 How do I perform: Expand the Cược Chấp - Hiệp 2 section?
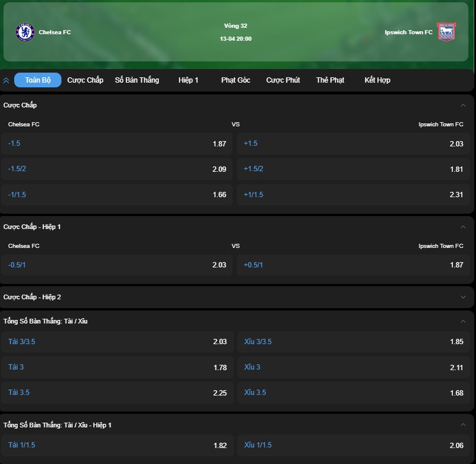point(463,297)
